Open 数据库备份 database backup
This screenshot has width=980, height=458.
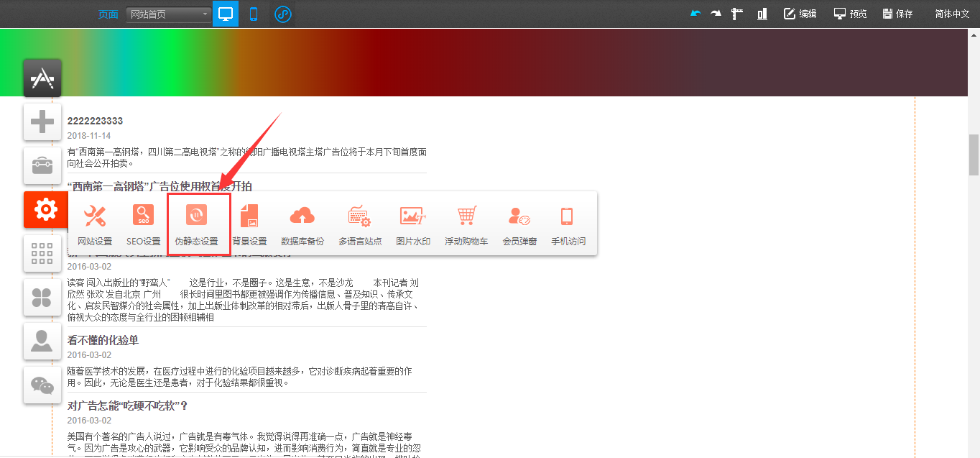[302, 223]
